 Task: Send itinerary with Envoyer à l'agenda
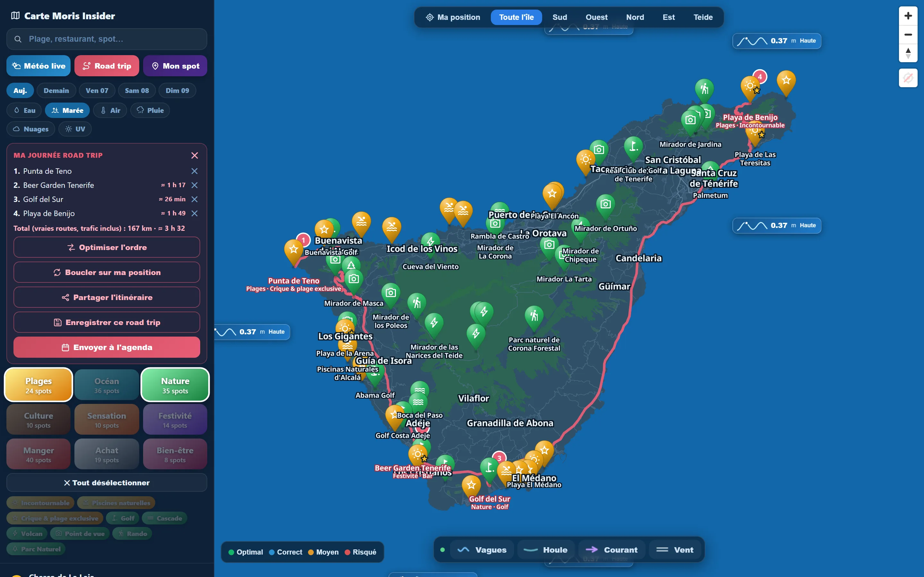pyautogui.click(x=107, y=347)
